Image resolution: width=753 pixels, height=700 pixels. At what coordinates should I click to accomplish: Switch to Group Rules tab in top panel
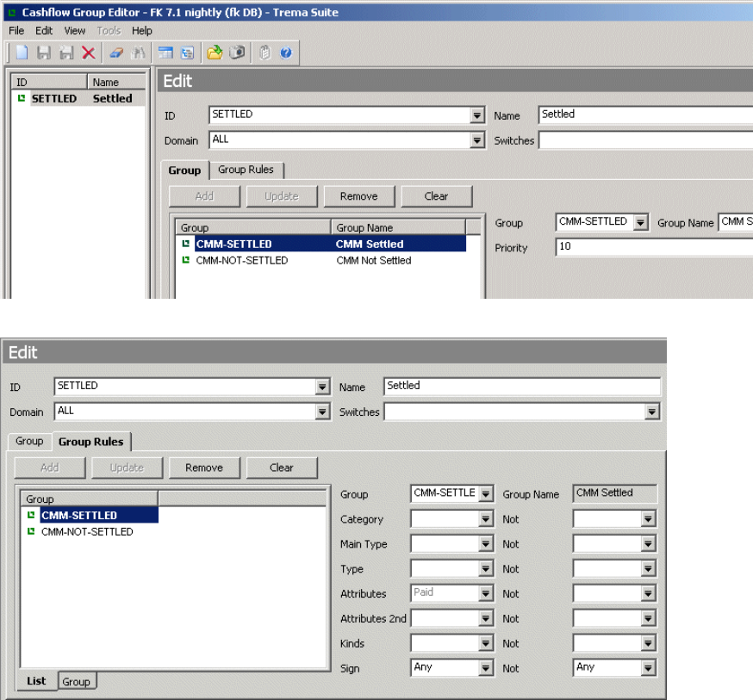coord(246,170)
